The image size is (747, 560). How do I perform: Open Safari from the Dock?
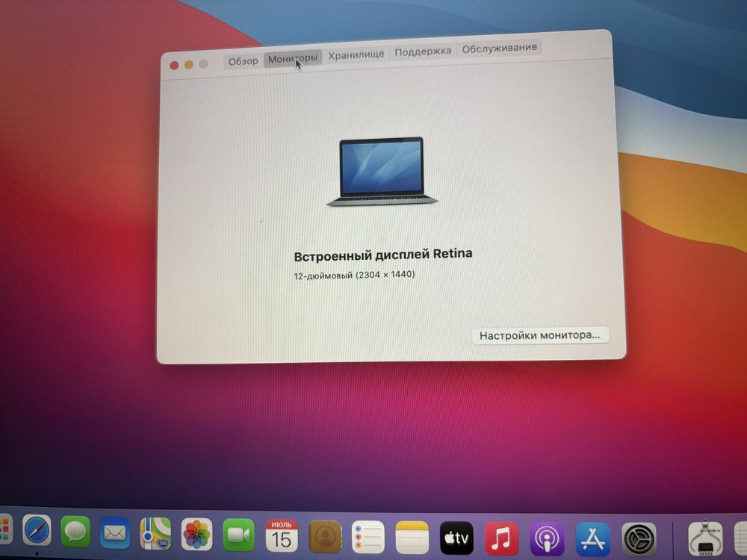pos(37,531)
